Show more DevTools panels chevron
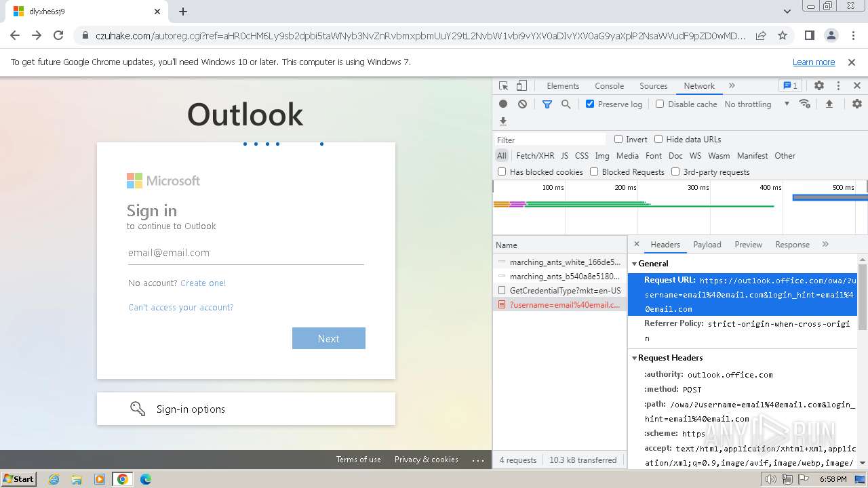The width and height of the screenshot is (868, 488). pos(732,86)
